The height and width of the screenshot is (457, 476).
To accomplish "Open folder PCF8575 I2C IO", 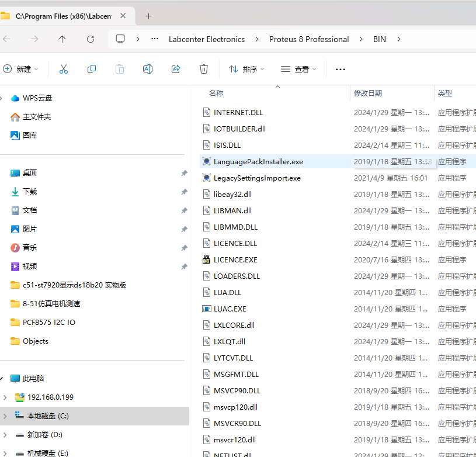I will coord(43,323).
